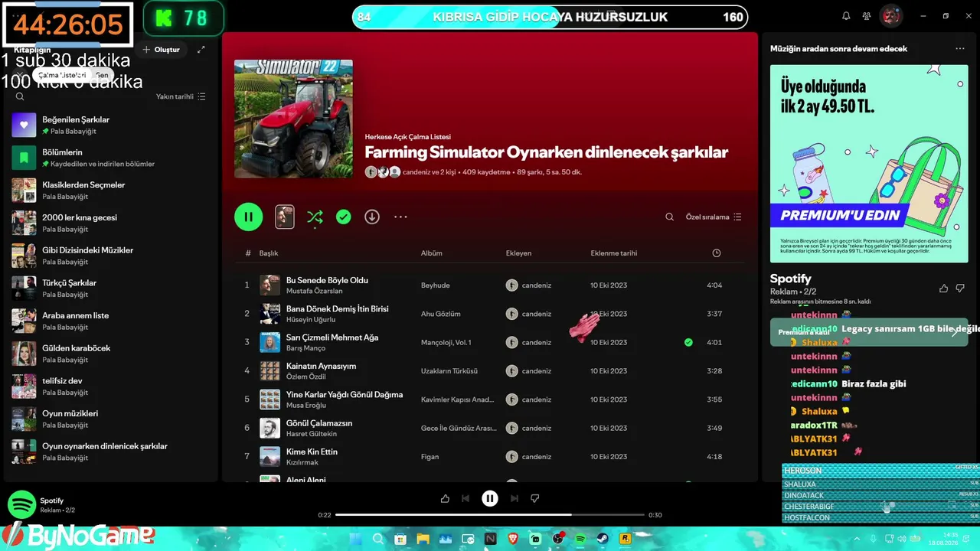The width and height of the screenshot is (980, 551).
Task: Toggle shuffle for the playlist
Action: [315, 217]
